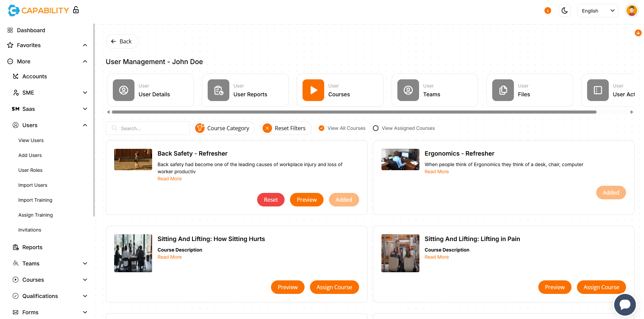Click the horizontal tab scrollbar
This screenshot has height=319, width=644.
[x=354, y=112]
